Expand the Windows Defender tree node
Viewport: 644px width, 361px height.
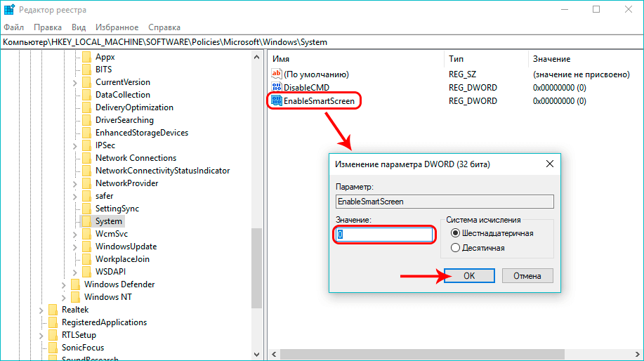63,285
